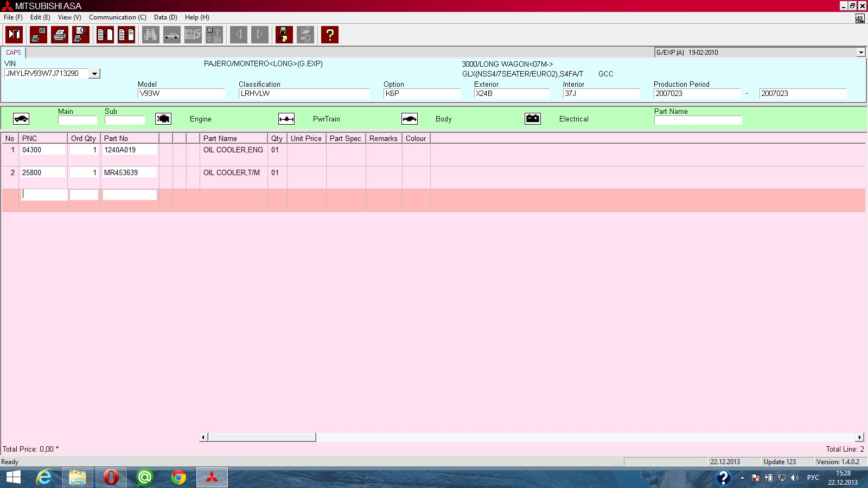Click the binoculars search icon
Viewport: 868px width, 488px height.
tap(150, 35)
